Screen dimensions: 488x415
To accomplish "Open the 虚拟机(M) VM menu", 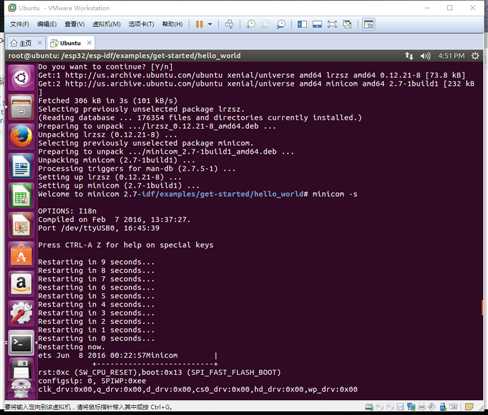I will pyautogui.click(x=106, y=24).
